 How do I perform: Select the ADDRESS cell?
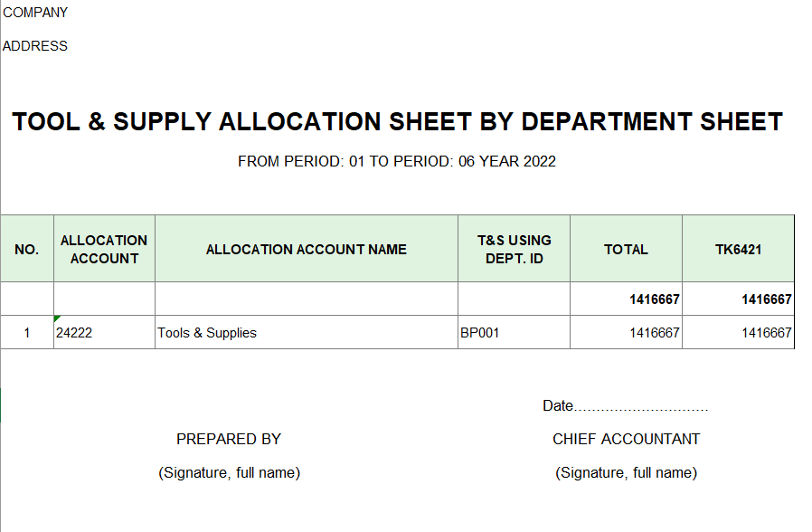click(35, 46)
